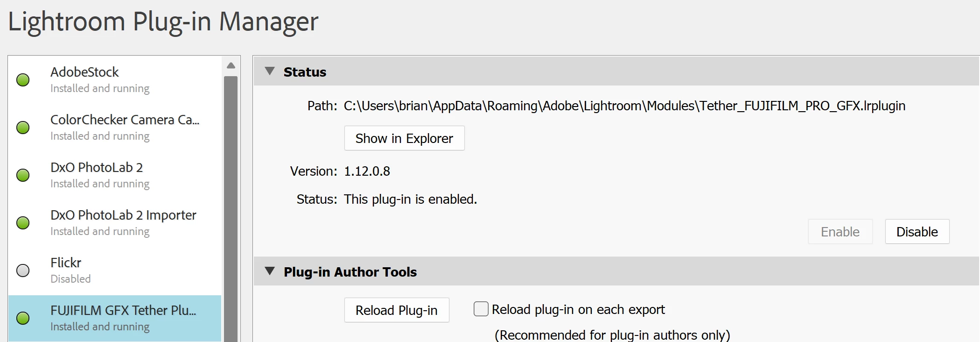Click the green status dot beside FUJIFILM GFX Tether
Viewport: 980px width, 342px height.
(x=23, y=318)
